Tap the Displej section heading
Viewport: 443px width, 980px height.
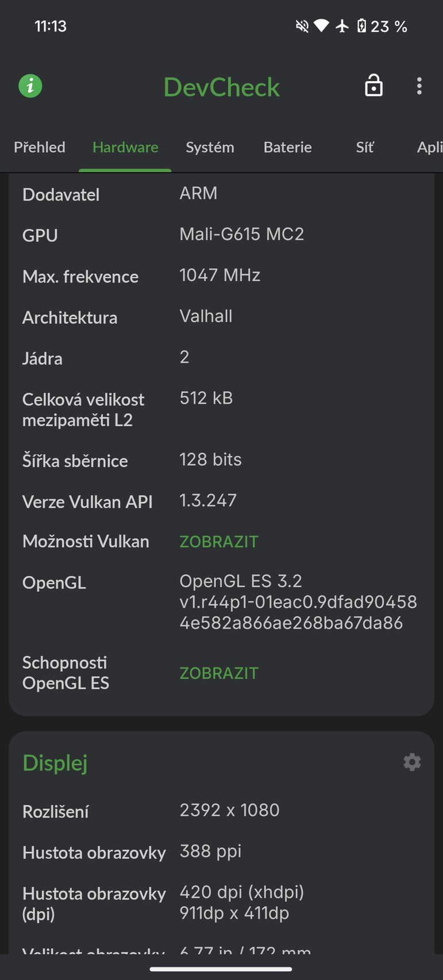(55, 763)
